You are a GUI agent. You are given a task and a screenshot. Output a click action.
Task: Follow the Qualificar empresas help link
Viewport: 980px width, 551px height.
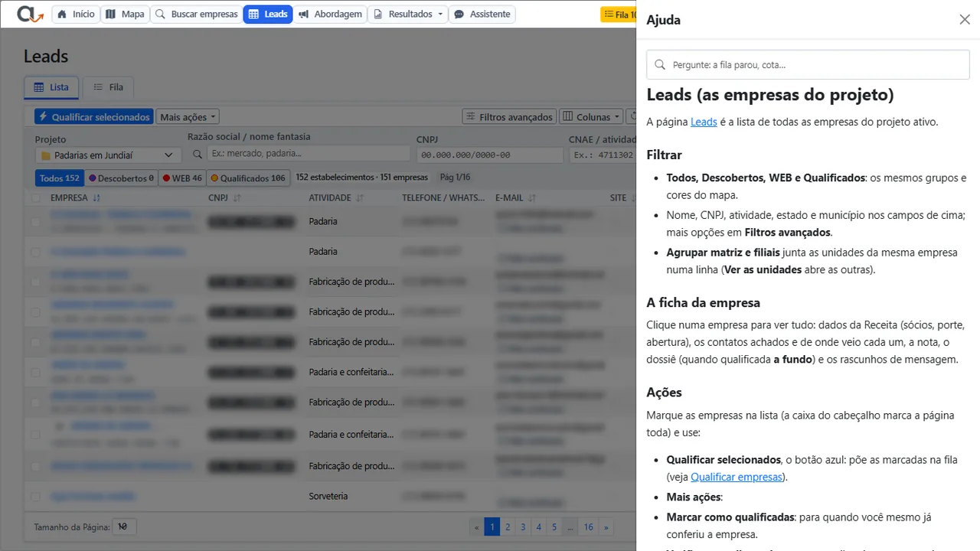point(737,477)
